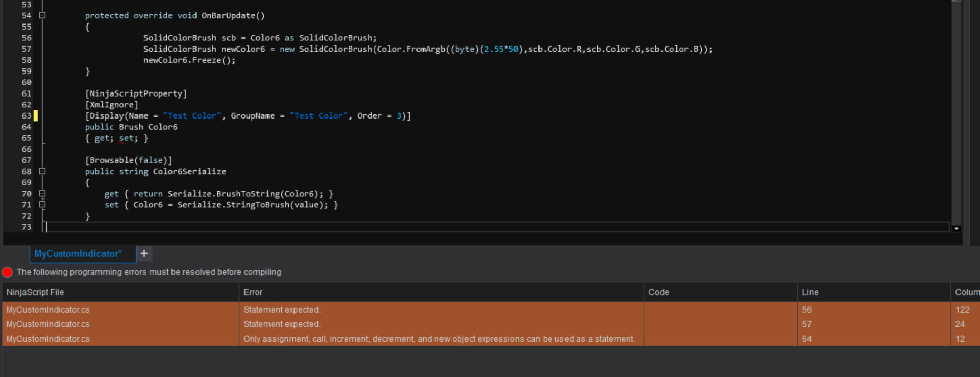Collapse the OnBarUpdate method fold
The height and width of the screenshot is (377, 980).
coord(42,15)
